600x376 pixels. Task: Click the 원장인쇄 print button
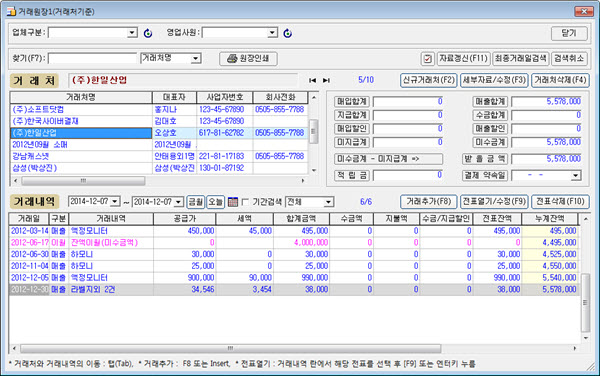248,59
